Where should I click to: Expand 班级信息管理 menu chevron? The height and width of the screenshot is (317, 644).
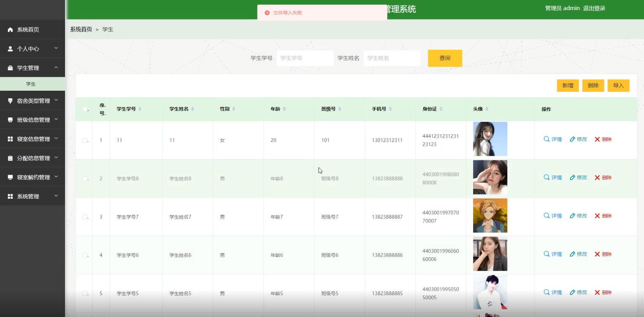[x=56, y=119]
